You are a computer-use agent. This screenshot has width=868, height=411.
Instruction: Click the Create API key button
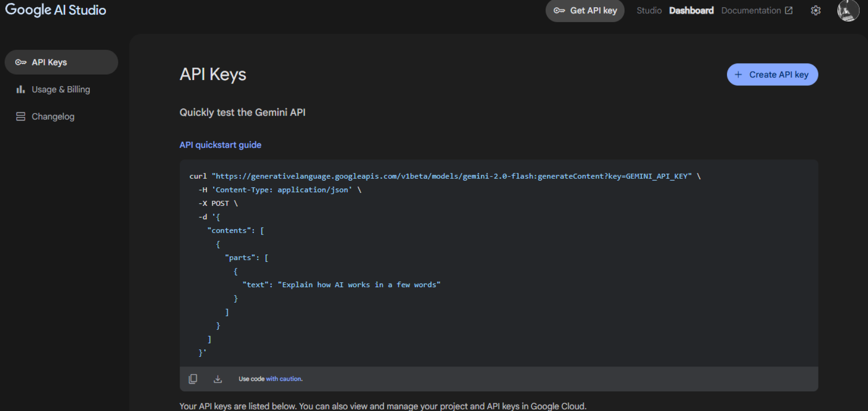(x=773, y=75)
